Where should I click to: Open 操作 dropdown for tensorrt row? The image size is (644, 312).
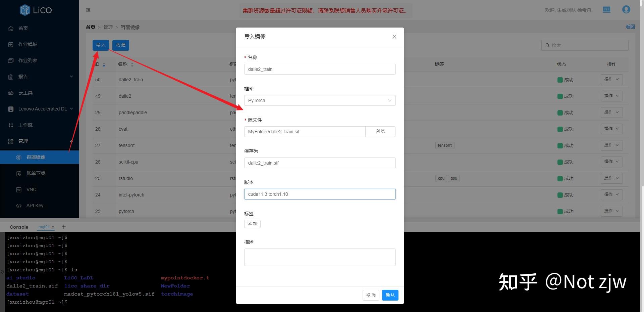611,145
